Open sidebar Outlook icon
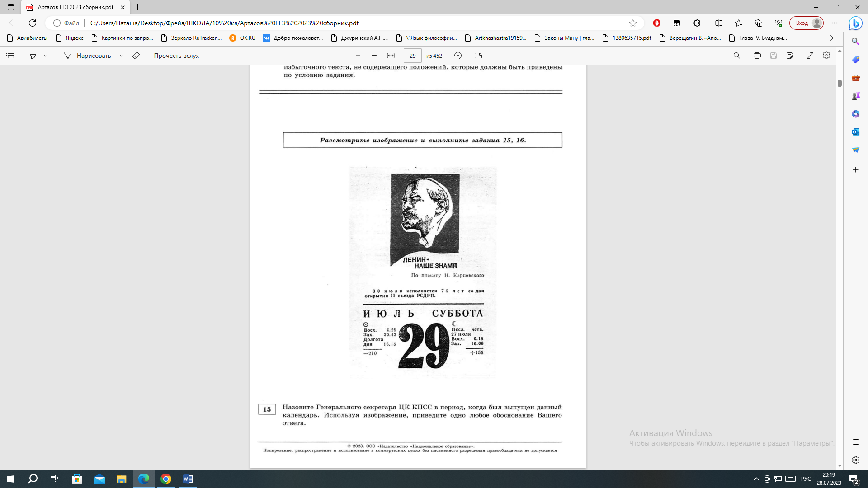This screenshot has width=868, height=488. tap(855, 132)
